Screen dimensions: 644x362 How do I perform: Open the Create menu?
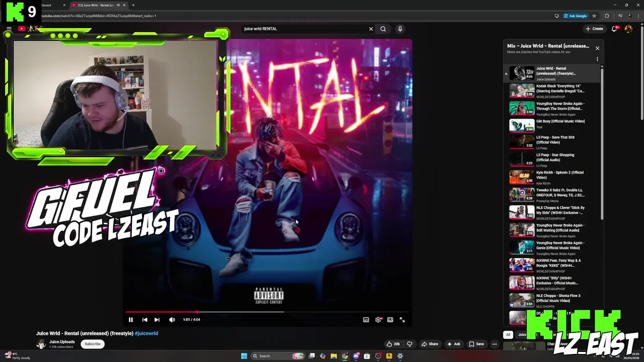594,29
